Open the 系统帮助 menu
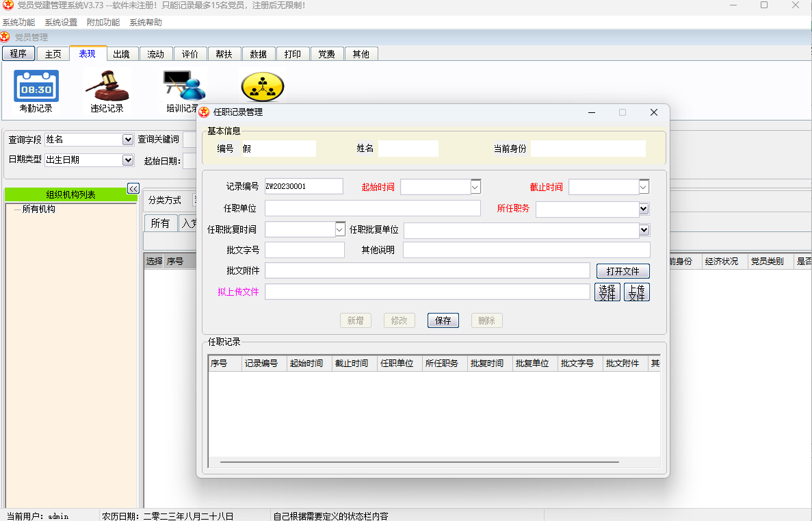The height and width of the screenshot is (521, 812). [146, 23]
